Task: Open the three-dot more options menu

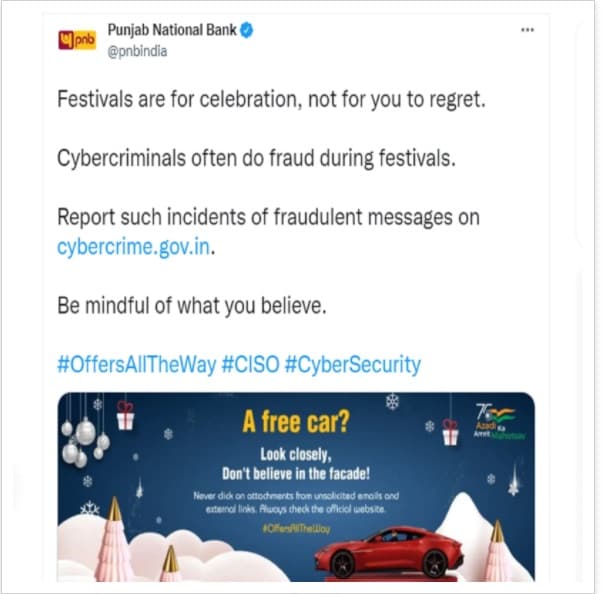Action: point(527,30)
